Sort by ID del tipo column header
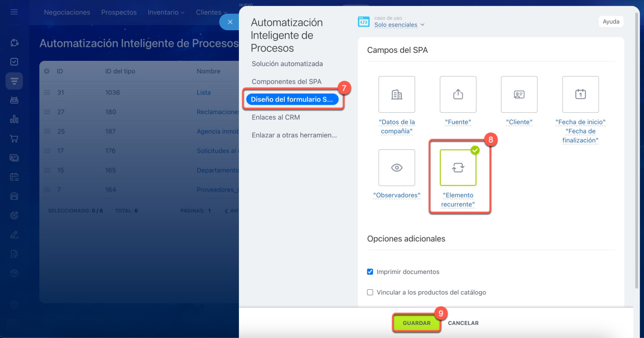 click(120, 71)
